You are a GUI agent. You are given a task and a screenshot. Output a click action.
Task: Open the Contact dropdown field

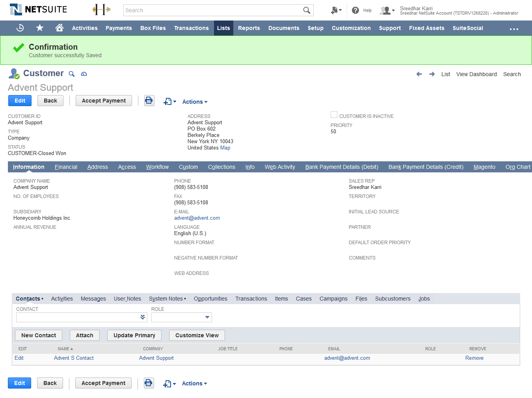(x=82, y=317)
